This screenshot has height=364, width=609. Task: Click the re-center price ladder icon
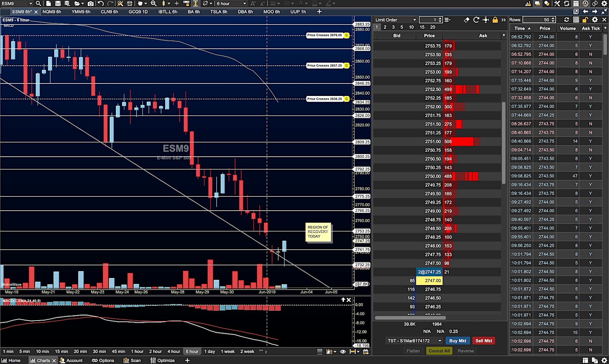pos(486,20)
